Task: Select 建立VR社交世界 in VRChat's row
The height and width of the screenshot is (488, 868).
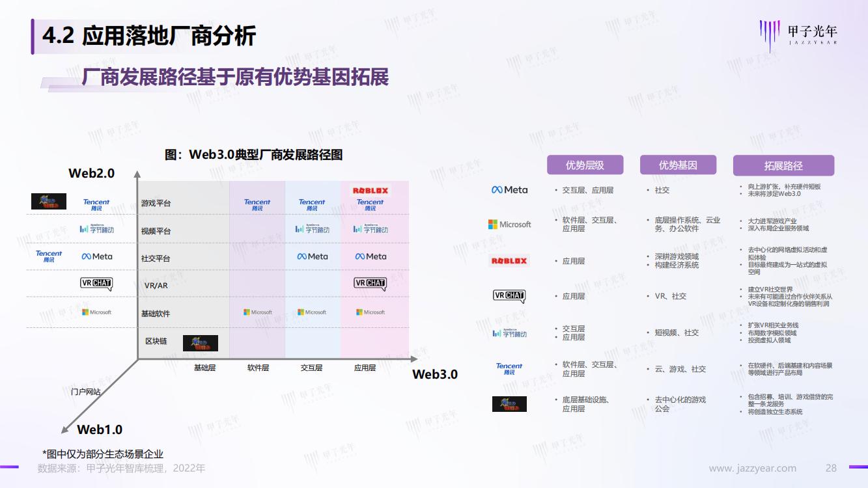Action: click(770, 289)
